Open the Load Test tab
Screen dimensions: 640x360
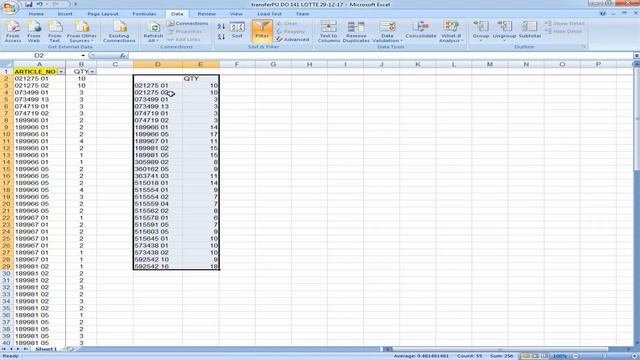point(269,14)
